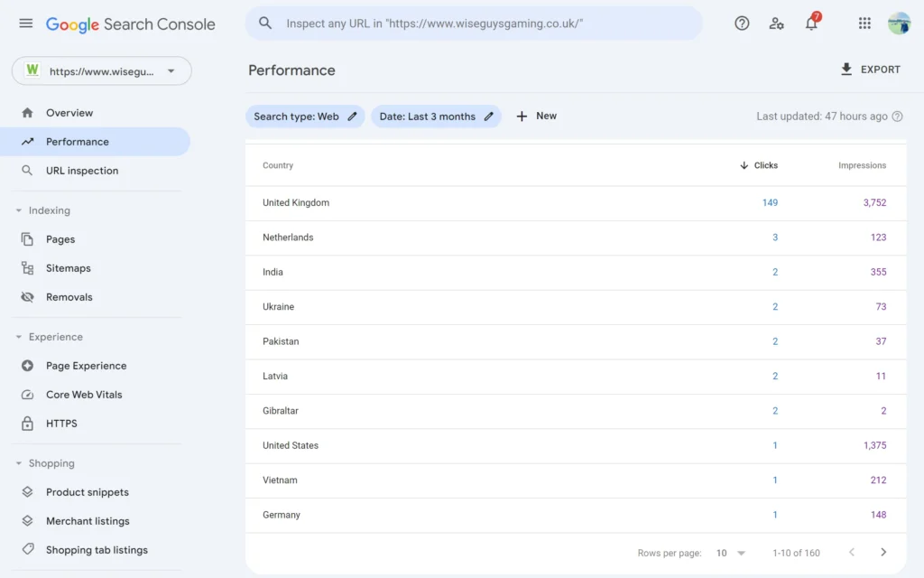Click the Help question mark icon
924x578 pixels.
click(x=742, y=23)
